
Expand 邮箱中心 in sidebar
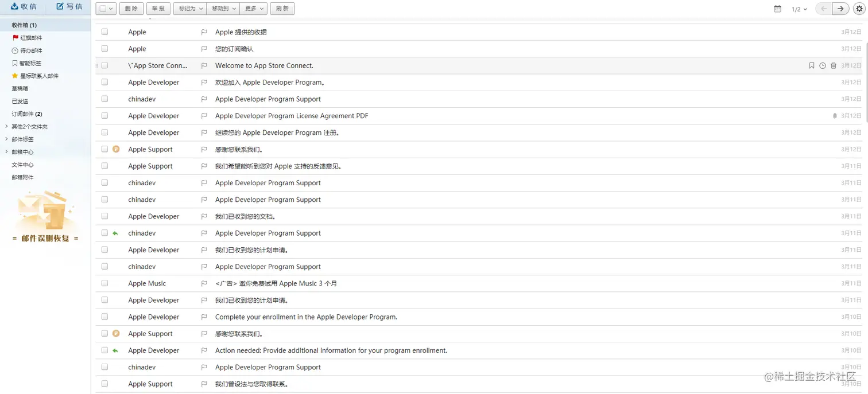point(7,152)
